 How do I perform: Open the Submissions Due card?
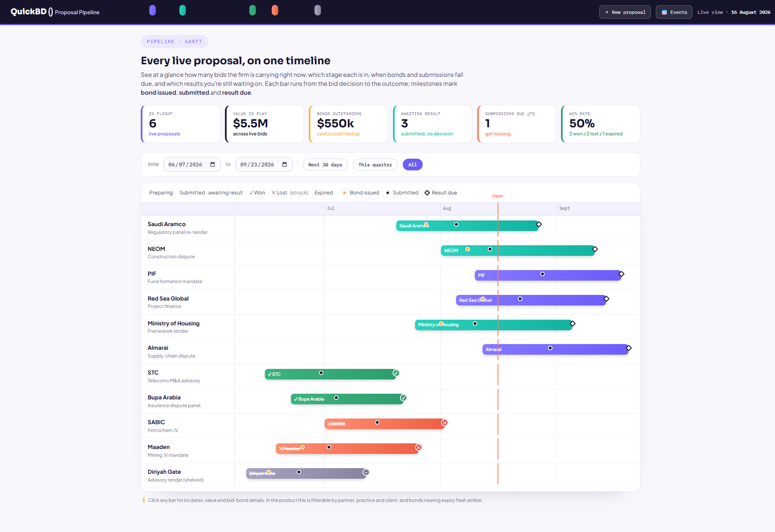click(x=517, y=124)
